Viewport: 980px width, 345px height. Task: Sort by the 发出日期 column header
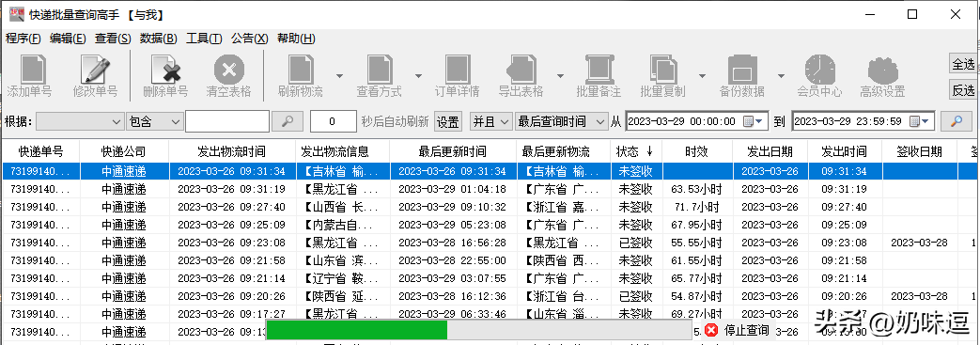tap(770, 151)
